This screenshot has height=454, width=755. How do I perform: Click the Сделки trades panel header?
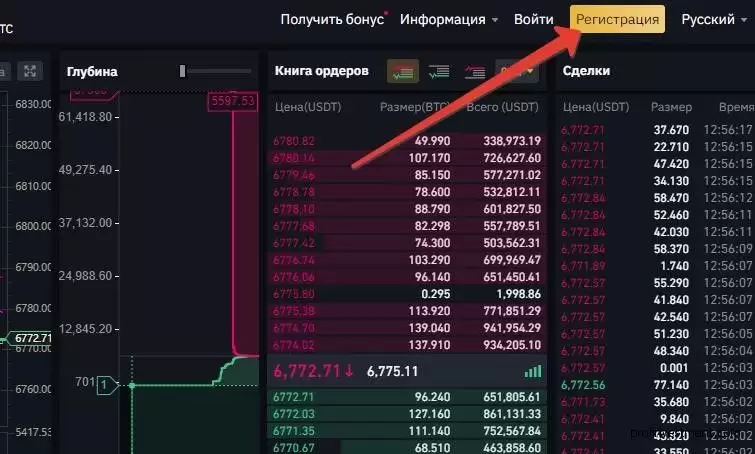click(586, 71)
